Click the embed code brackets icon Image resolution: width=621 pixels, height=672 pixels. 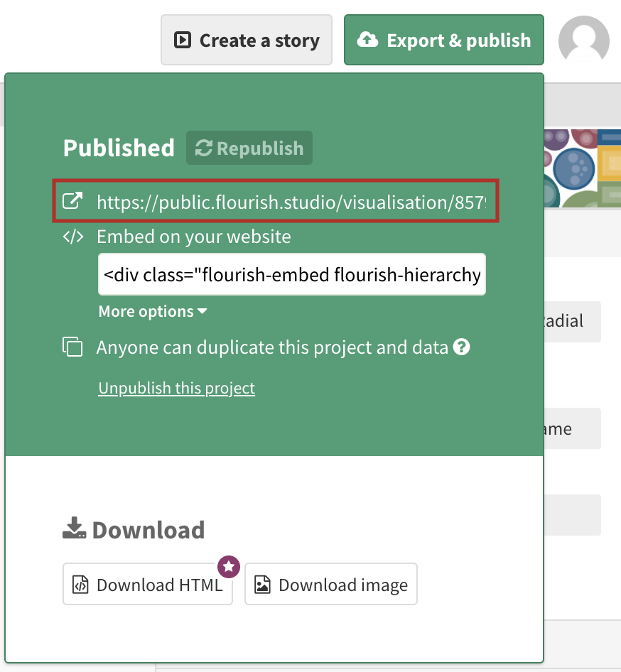click(x=73, y=237)
